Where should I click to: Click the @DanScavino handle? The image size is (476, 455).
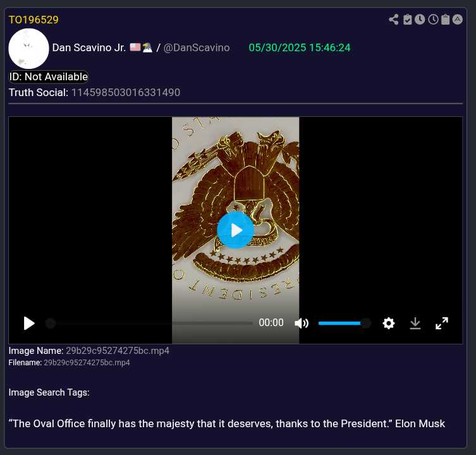pyautogui.click(x=197, y=48)
